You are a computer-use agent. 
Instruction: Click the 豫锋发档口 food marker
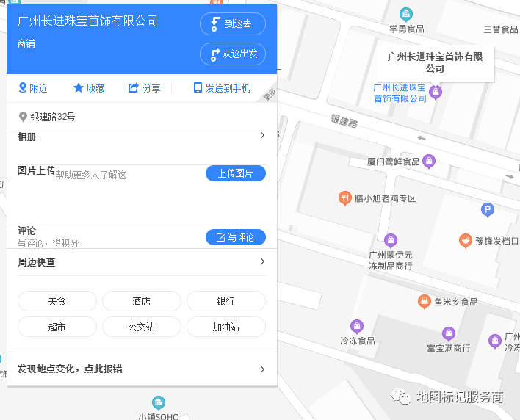click(465, 240)
